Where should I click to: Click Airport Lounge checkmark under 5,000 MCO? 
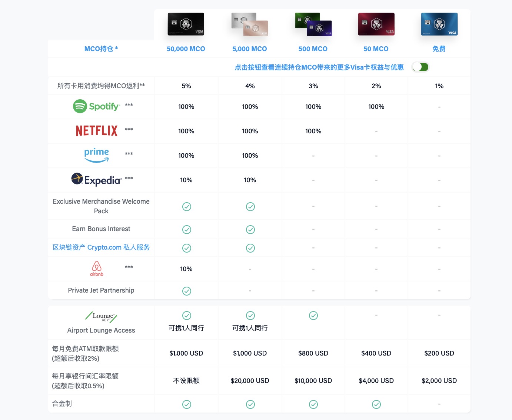pyautogui.click(x=250, y=316)
